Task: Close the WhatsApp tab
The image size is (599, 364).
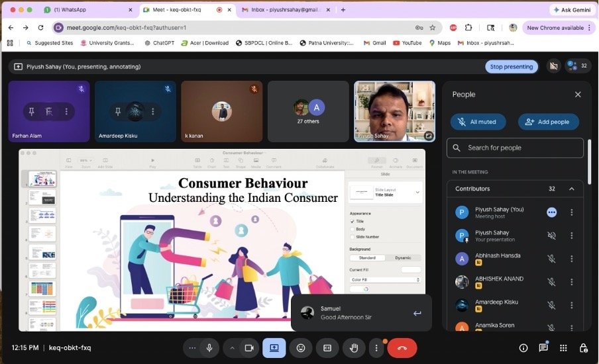Action: 131,10
